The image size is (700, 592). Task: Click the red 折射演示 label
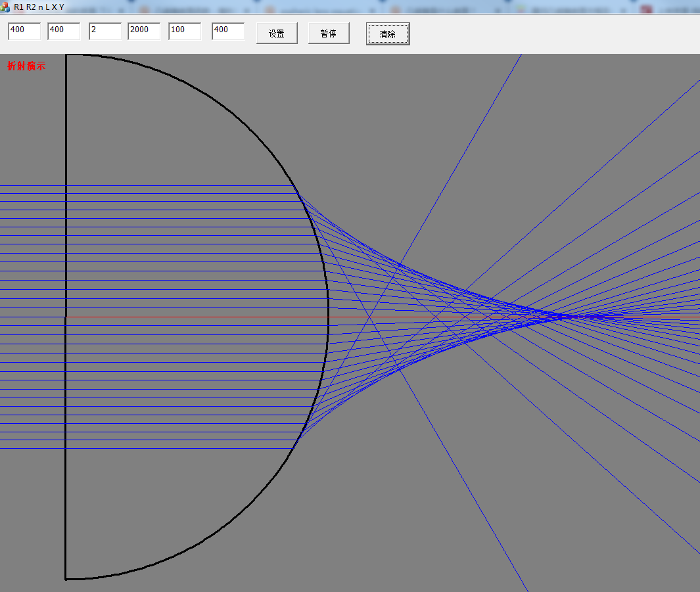click(26, 66)
